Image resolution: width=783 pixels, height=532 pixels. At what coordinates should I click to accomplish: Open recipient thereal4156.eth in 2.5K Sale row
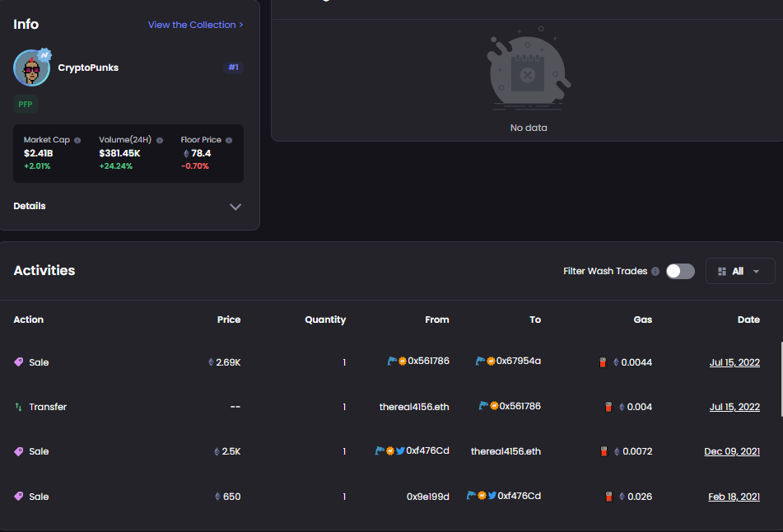[x=506, y=451]
